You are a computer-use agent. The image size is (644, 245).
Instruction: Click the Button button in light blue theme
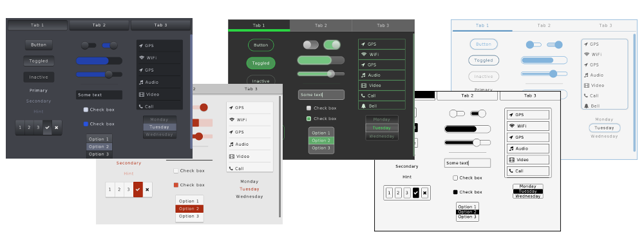click(484, 44)
